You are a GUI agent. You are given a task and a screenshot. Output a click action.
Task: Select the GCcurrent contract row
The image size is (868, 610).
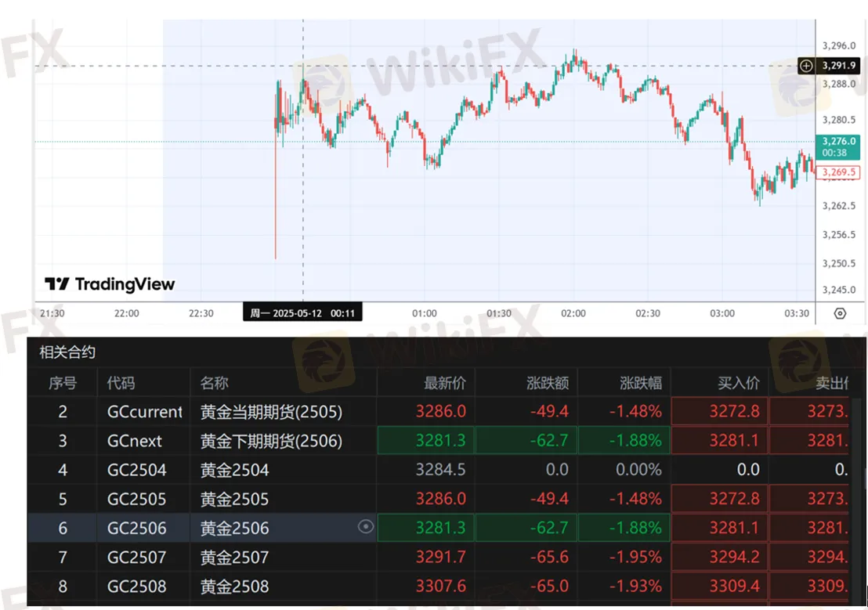pos(144,411)
